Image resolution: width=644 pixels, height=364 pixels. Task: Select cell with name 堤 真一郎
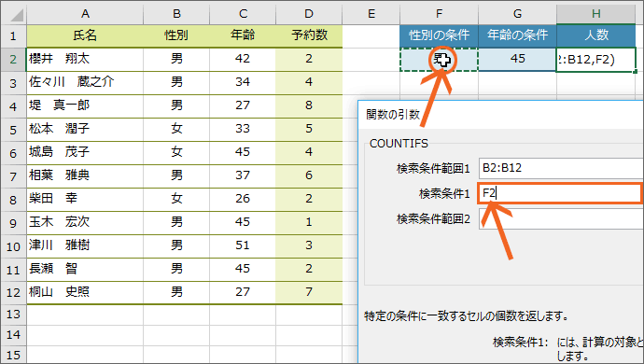point(85,106)
